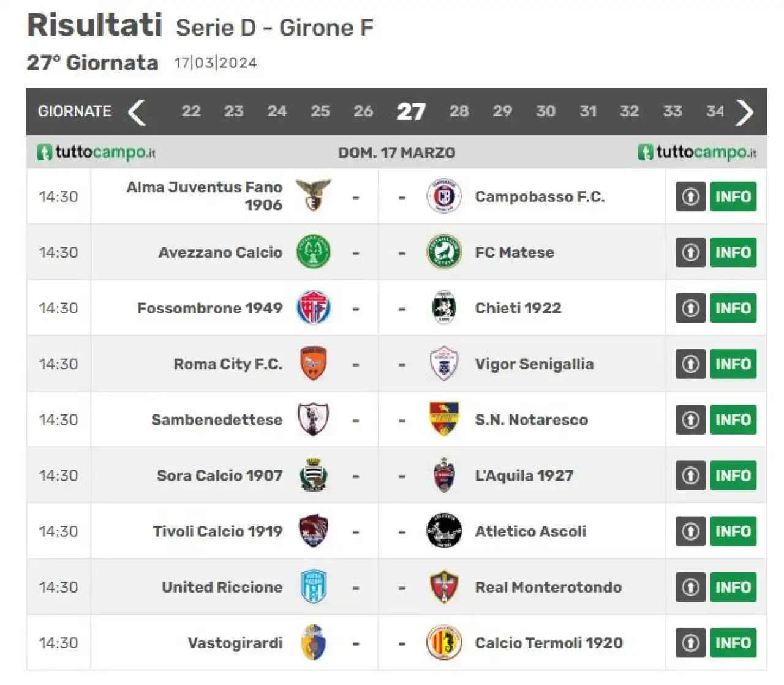Click the up-arrow icon for Avezzano Calcio match
784x685 pixels.
pos(690,252)
